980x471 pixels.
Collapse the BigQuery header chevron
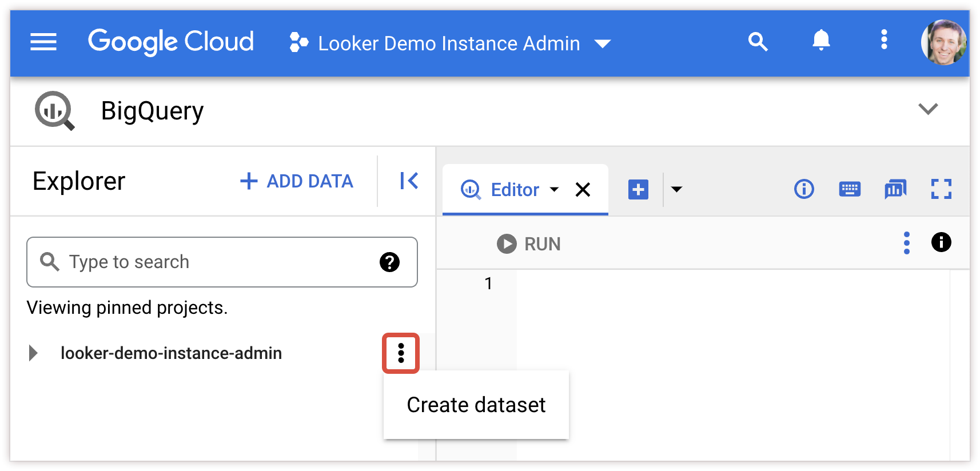(x=927, y=109)
